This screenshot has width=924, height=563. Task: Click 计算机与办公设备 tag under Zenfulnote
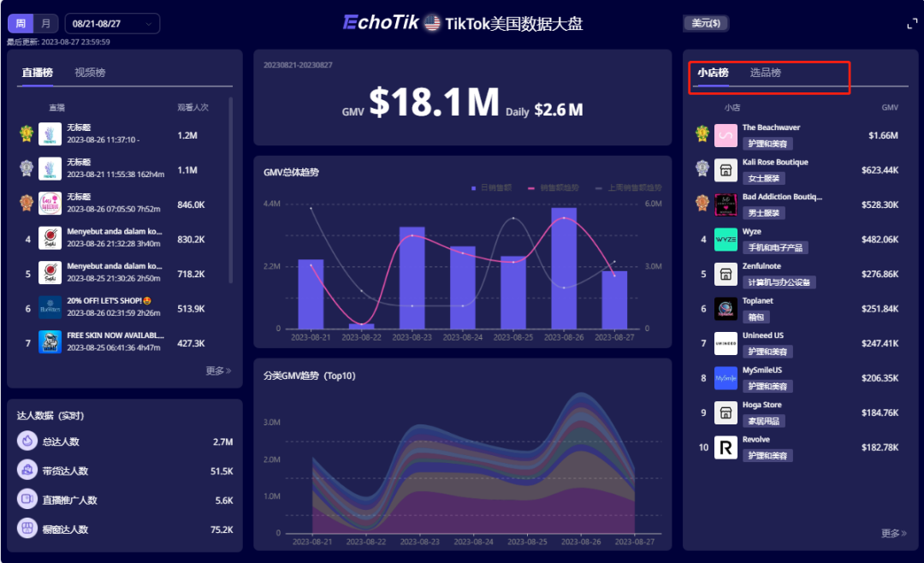779,282
